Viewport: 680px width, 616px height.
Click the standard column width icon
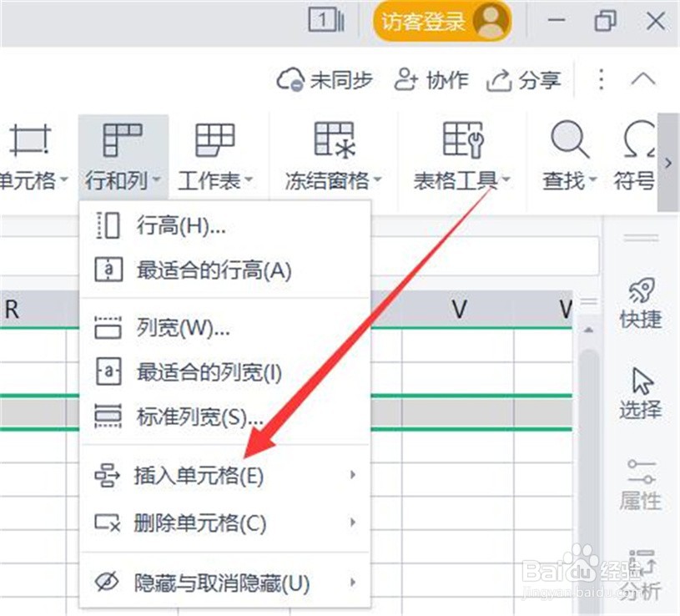coord(108,416)
